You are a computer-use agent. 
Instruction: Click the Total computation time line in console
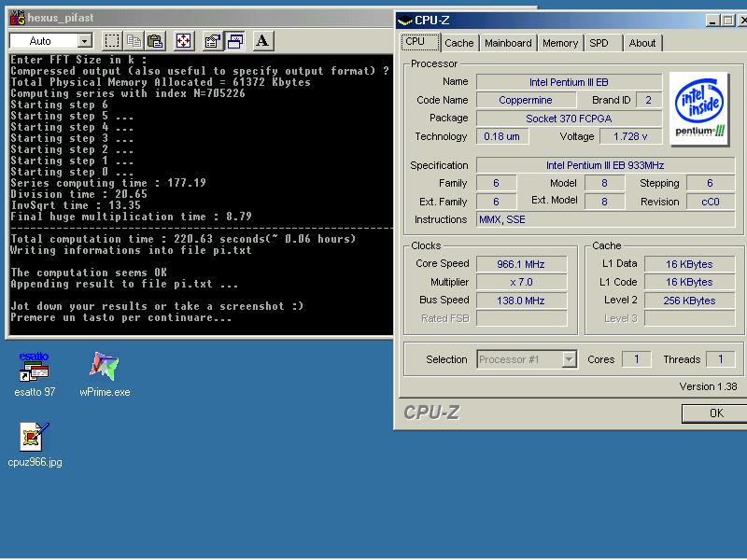coord(183,239)
